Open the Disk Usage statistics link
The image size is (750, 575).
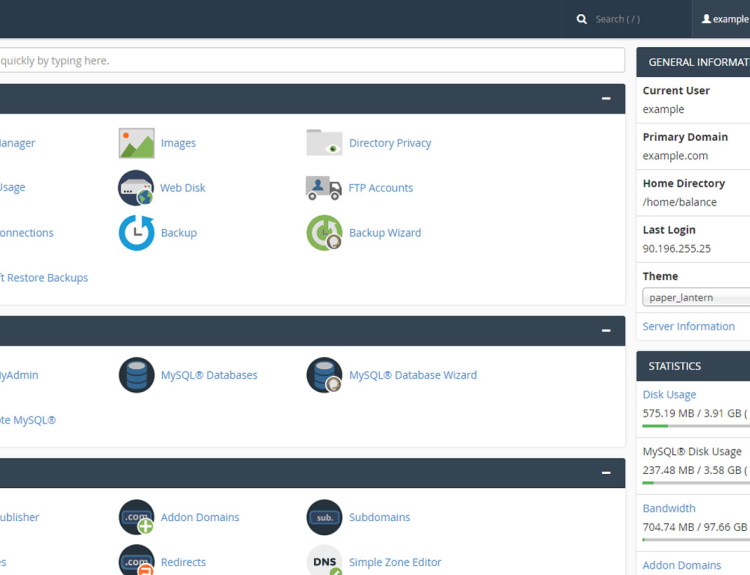pos(669,394)
